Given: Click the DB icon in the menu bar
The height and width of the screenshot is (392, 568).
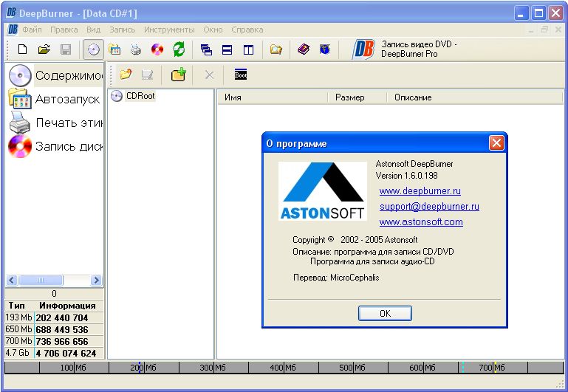Looking at the screenshot, I should pyautogui.click(x=13, y=30).
